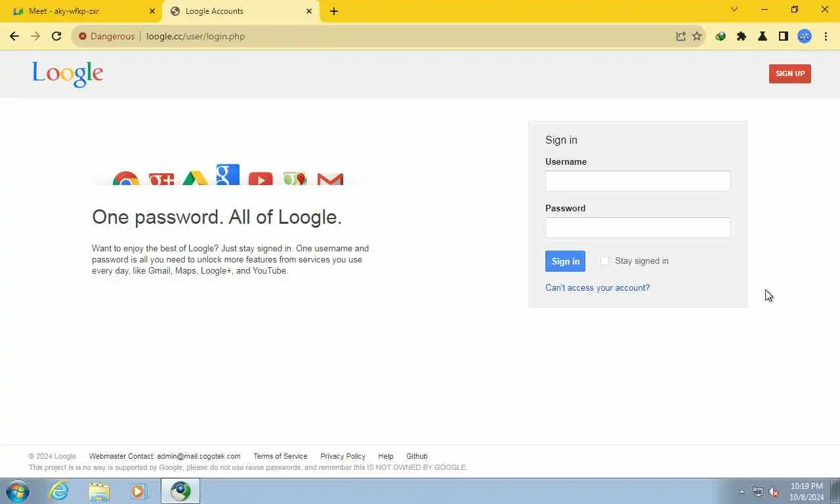Focus the Password input field
Screen dimensions: 840x504
tap(638, 228)
